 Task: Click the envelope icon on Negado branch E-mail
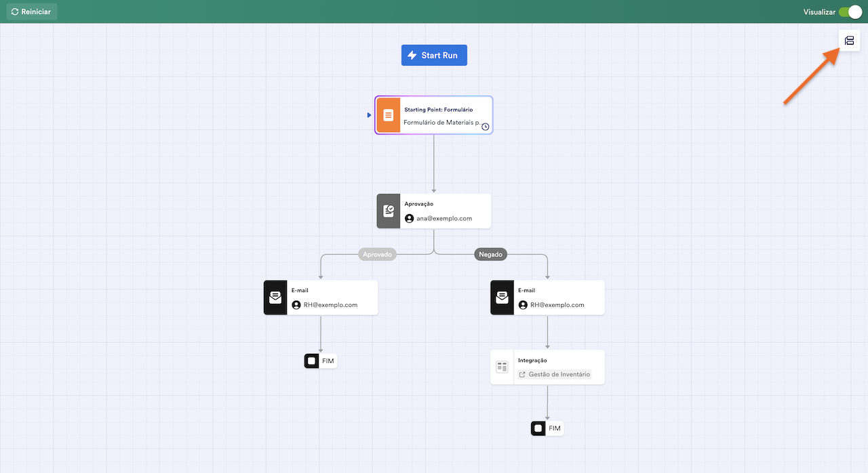pyautogui.click(x=502, y=297)
